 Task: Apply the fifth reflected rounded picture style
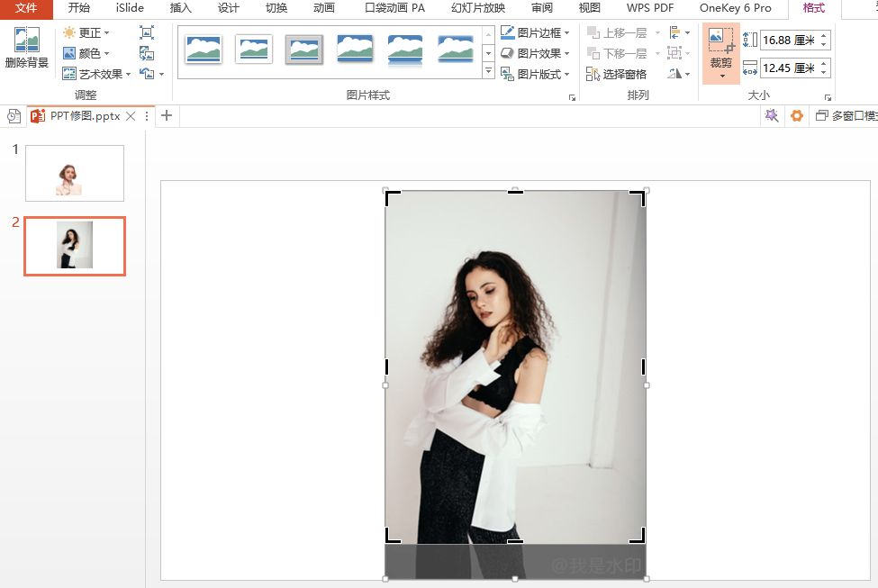tap(405, 50)
